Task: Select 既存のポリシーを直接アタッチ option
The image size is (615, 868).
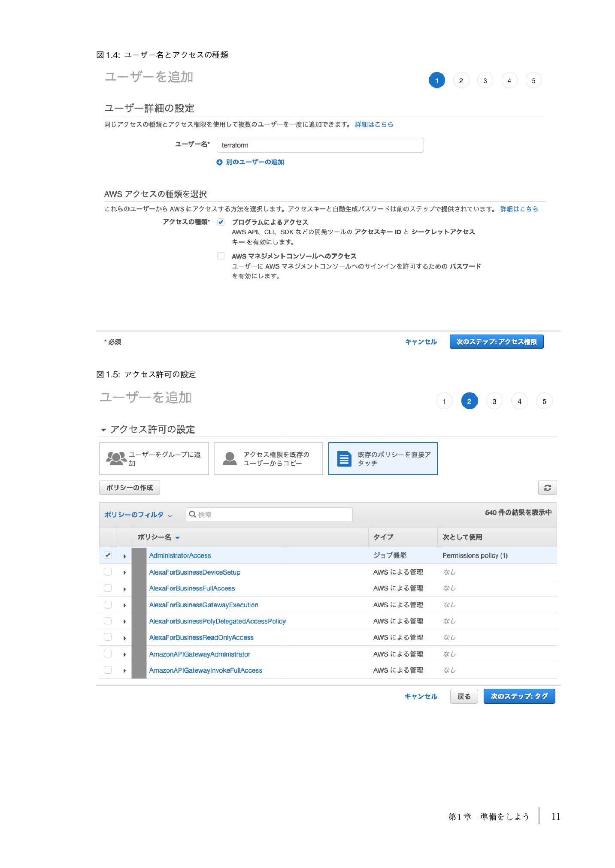Action: tap(383, 458)
